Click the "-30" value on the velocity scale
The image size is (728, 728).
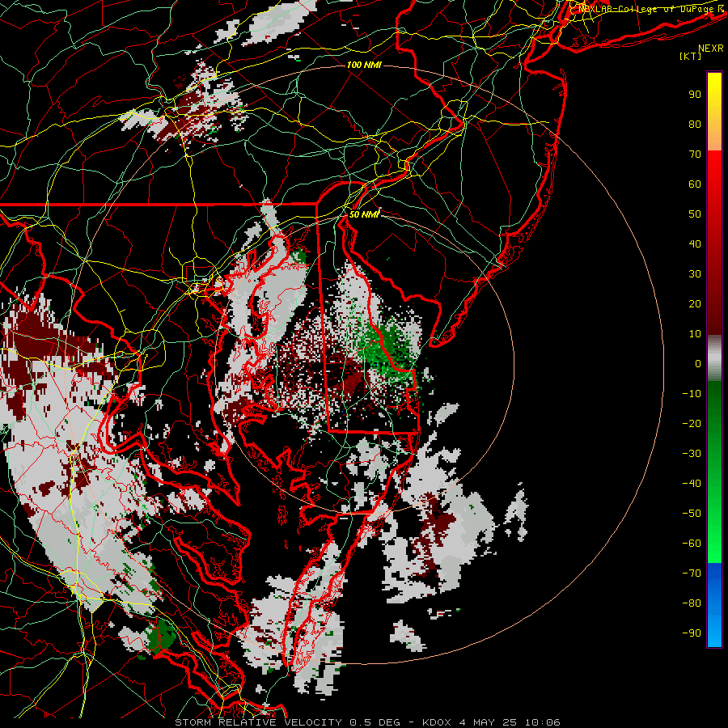click(692, 454)
